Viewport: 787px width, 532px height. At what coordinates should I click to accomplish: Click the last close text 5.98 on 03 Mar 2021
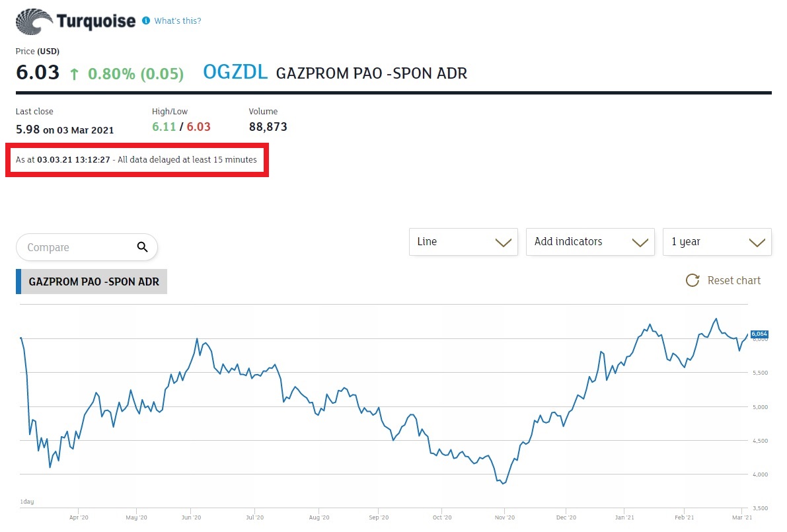pos(65,130)
